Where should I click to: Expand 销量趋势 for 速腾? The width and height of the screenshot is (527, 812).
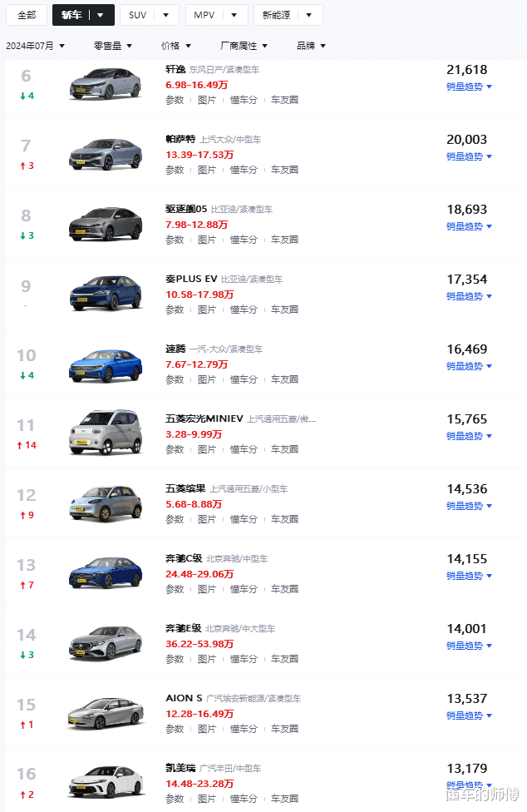coord(469,366)
